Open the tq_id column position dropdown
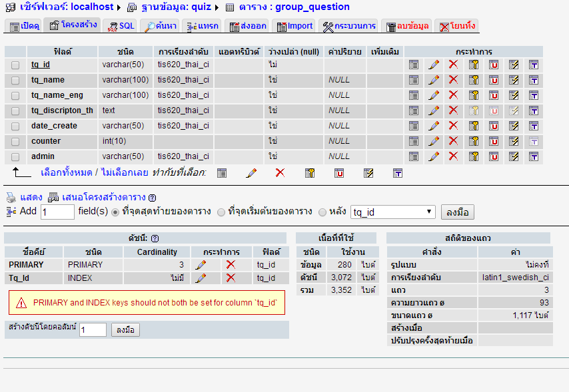This screenshot has height=392, width=569. point(393,212)
